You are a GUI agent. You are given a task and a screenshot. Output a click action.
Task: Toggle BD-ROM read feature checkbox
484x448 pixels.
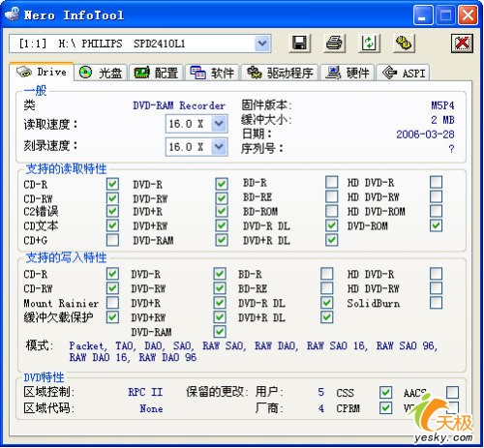coord(332,211)
